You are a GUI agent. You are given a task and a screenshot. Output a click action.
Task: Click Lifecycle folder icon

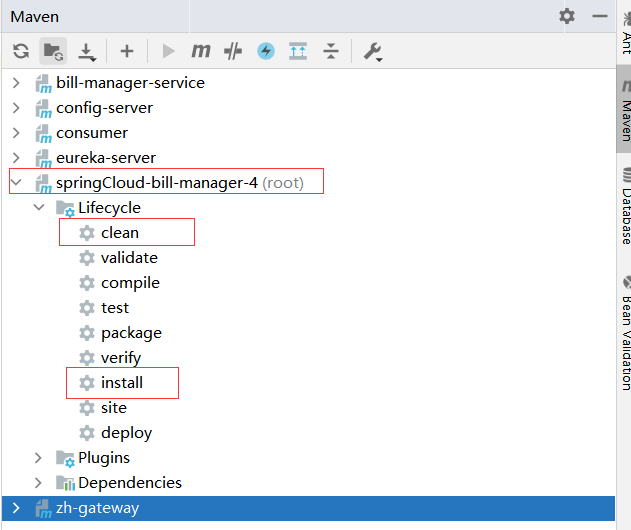point(65,208)
